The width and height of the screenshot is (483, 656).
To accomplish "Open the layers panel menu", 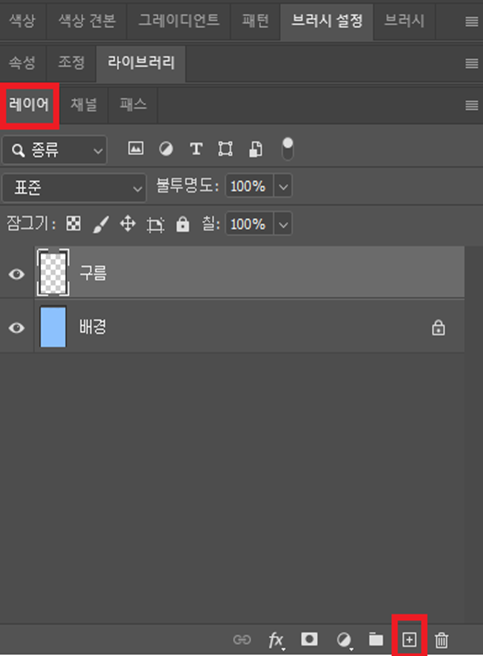I will pos(472,105).
